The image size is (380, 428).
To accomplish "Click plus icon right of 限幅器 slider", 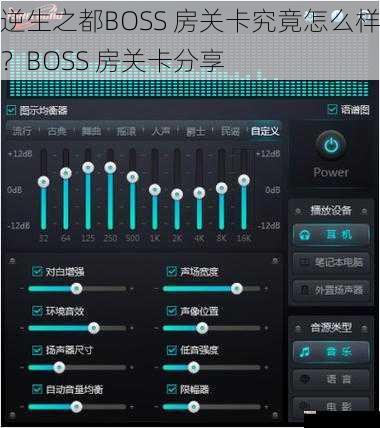I will (266, 407).
